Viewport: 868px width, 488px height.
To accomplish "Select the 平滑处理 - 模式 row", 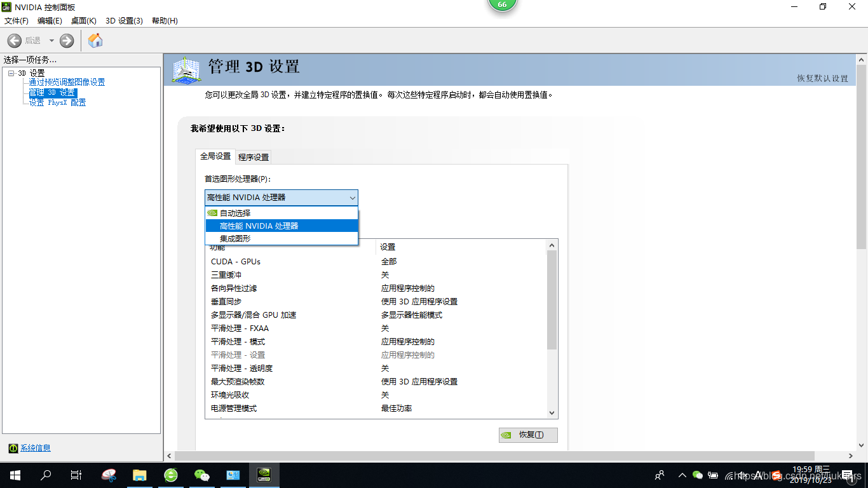I will 375,342.
